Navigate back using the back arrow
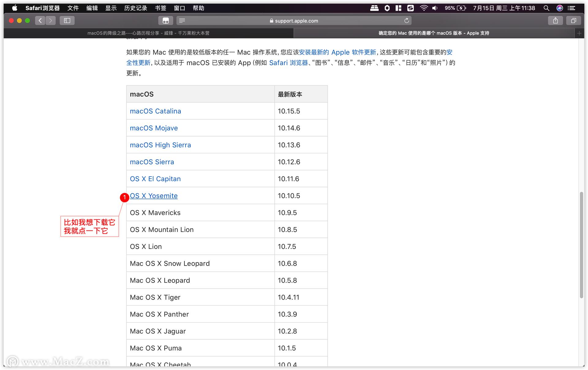 (x=40, y=21)
